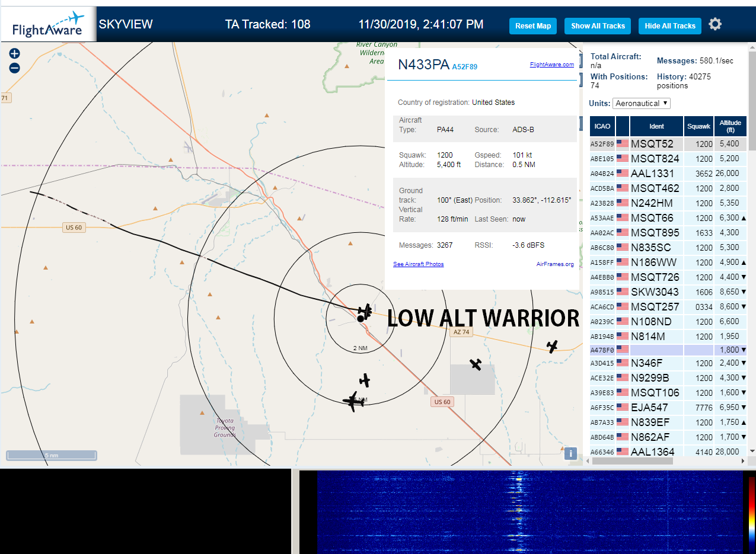756x554 pixels.
Task: Select the N835SC aircraft row
Action: click(668, 248)
